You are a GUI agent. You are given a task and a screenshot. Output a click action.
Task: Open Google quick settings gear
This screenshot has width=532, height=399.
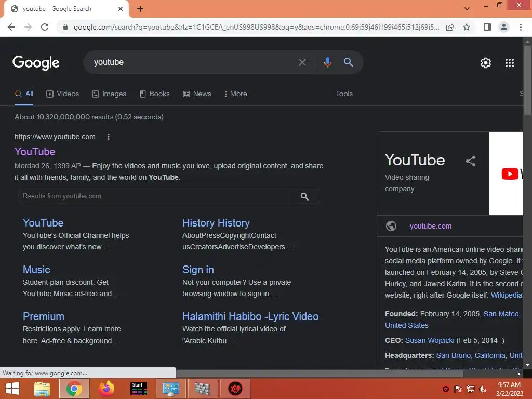point(486,63)
